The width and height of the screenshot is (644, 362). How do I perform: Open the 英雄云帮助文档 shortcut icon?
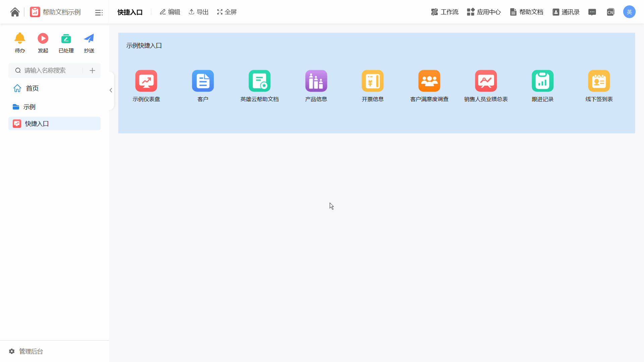(260, 81)
